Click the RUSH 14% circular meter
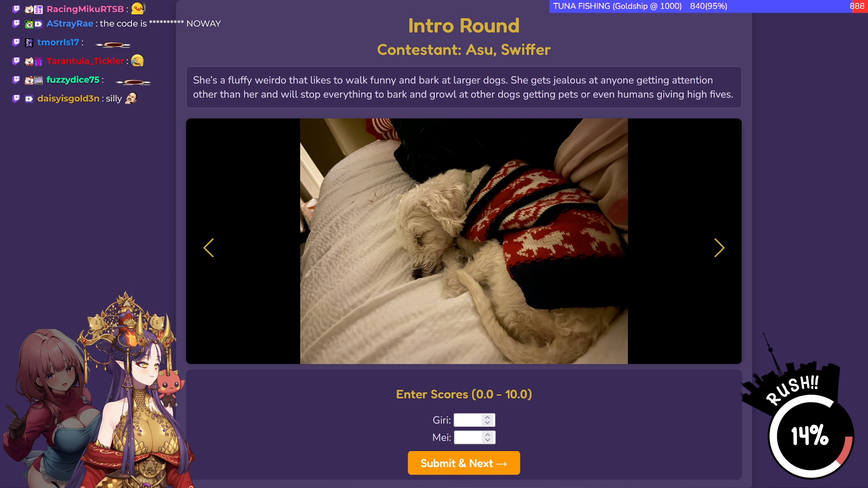This screenshot has height=488, width=868. coord(811,436)
